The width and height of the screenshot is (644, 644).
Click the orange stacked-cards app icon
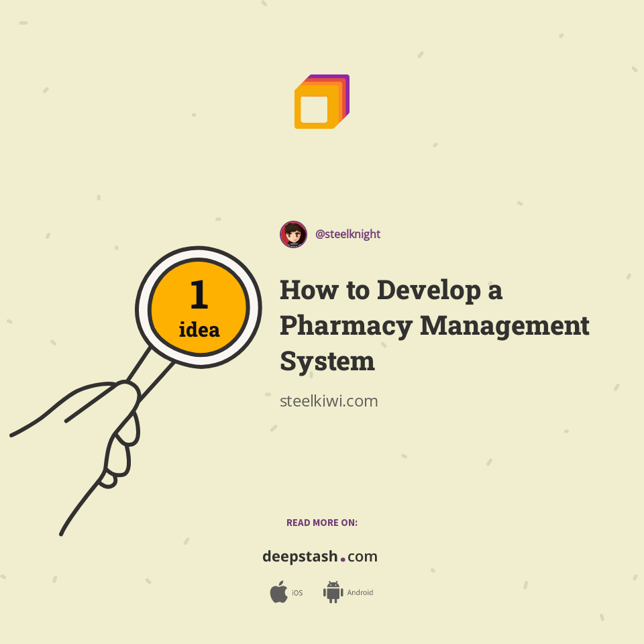tap(321, 101)
